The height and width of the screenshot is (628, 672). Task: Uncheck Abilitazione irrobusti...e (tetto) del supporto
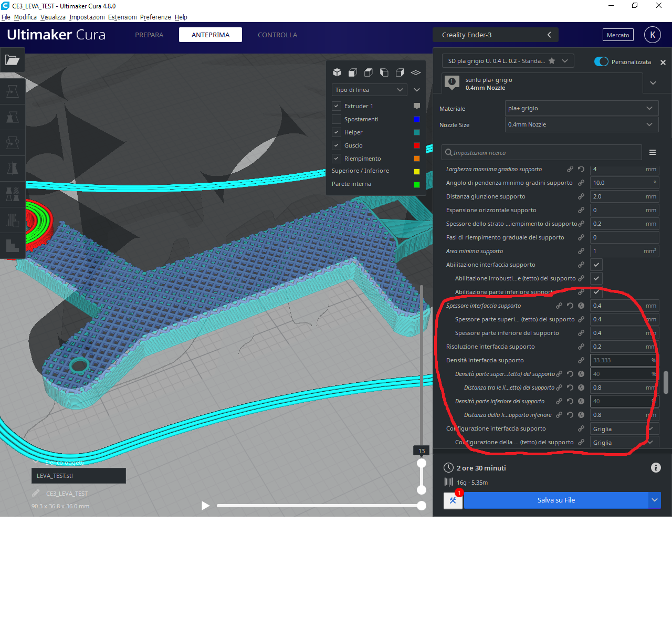tap(596, 278)
